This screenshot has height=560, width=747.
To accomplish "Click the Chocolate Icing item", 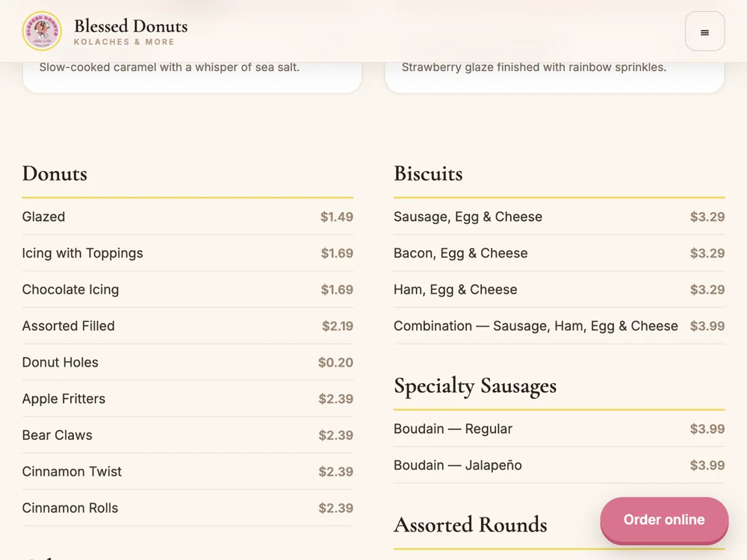I will (187, 290).
